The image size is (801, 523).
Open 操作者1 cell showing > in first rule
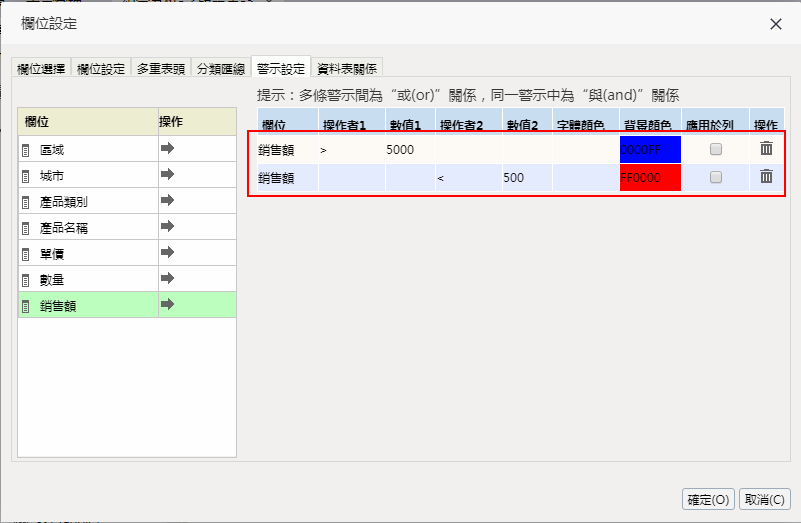(350, 150)
